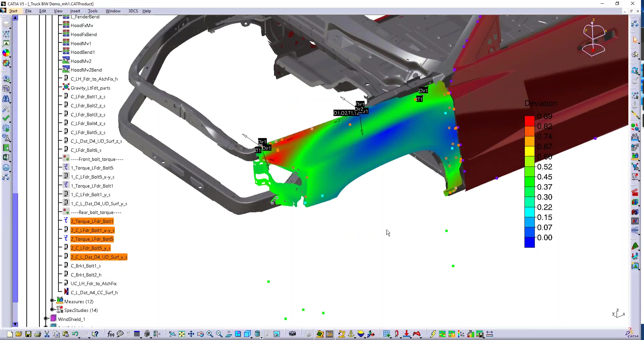Select the anchor icon in bottom toolbar

coord(351,334)
